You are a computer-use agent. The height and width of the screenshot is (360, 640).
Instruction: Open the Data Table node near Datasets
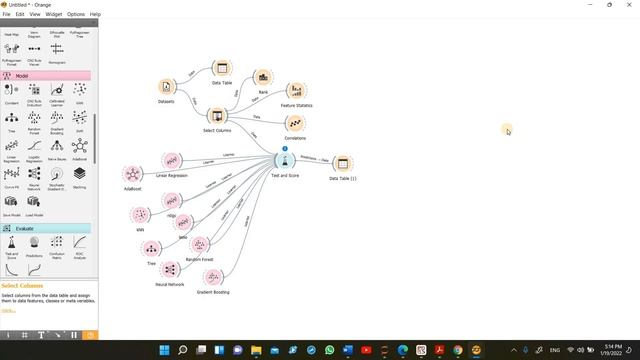tap(222, 68)
